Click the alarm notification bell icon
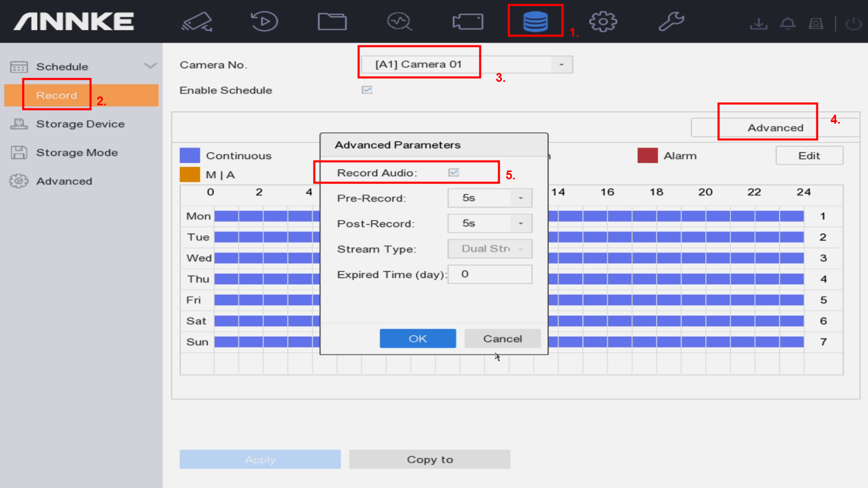The image size is (868, 488). [788, 23]
